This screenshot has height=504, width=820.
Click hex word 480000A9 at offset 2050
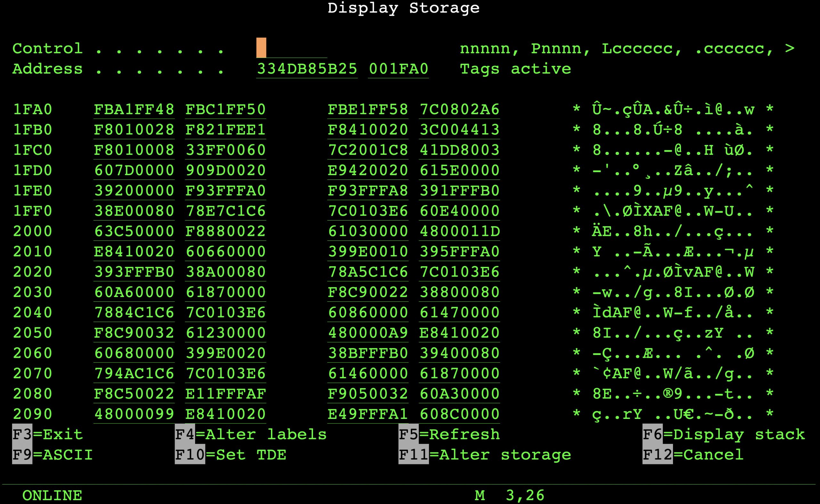tap(368, 333)
